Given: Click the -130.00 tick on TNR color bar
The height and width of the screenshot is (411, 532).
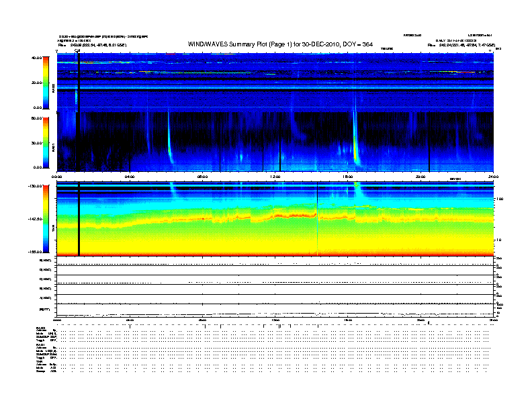Looking at the screenshot, I should point(36,186).
